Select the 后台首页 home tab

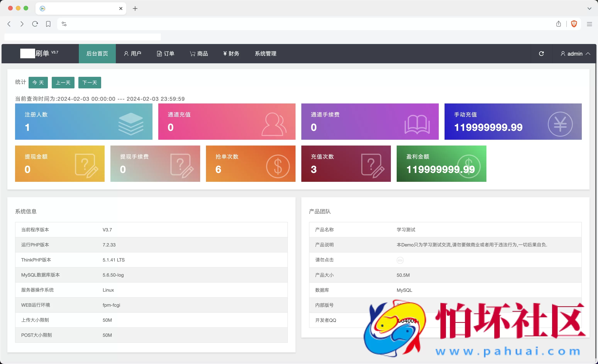tap(97, 53)
